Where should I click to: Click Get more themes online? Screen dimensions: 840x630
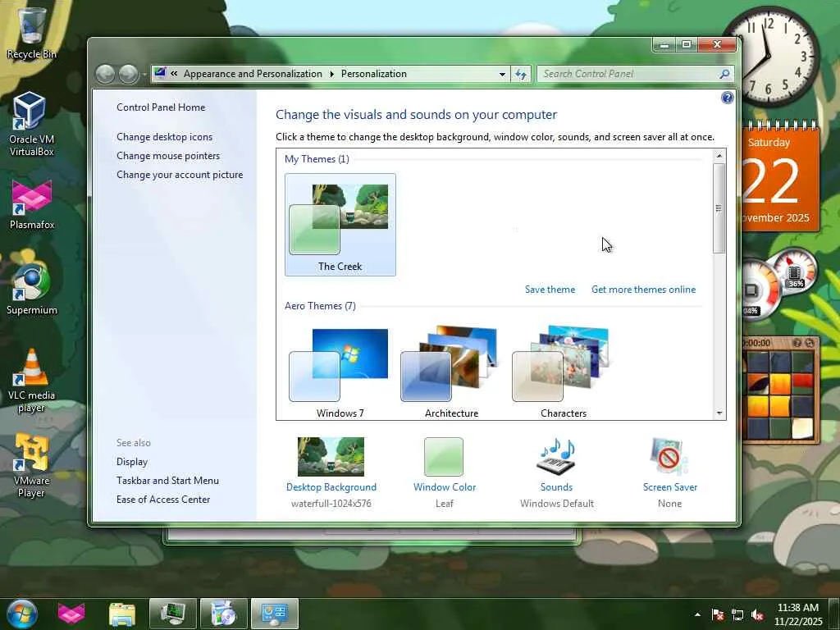[x=643, y=290]
